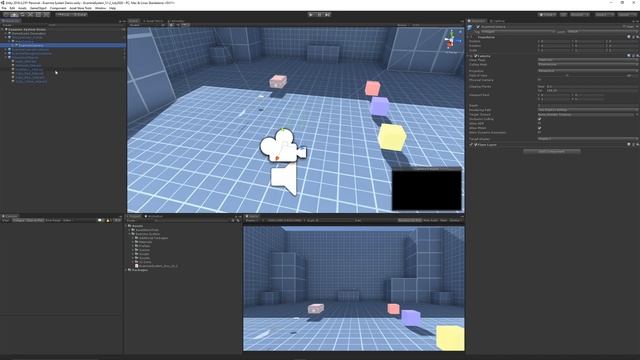
Task: Click the Clear button in the Console
Action: 6,220
